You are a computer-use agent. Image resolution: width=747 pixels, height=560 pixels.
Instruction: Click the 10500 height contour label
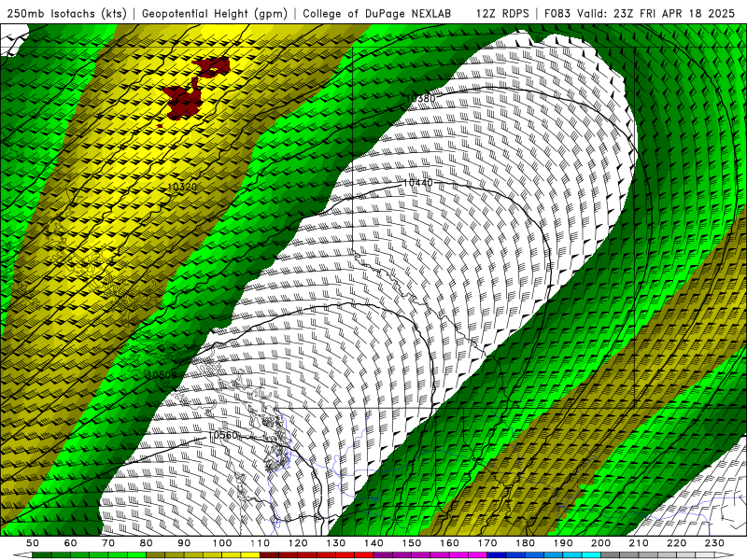(162, 375)
